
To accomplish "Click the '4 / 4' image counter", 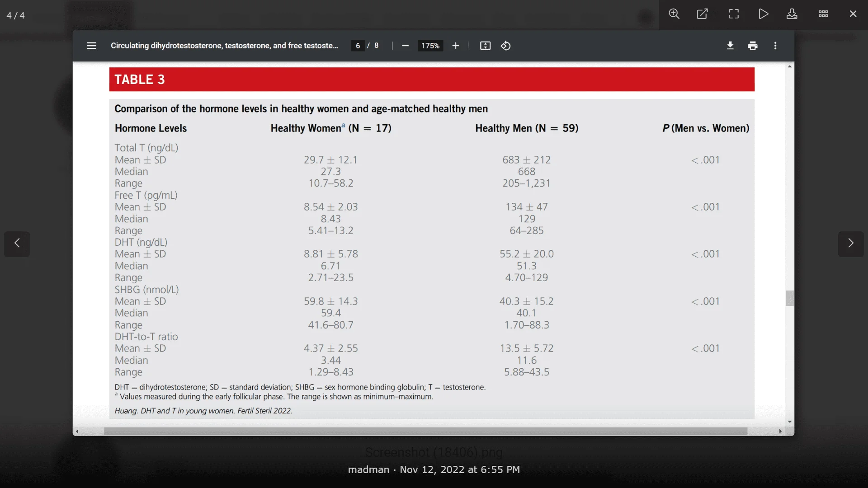I will click(16, 15).
